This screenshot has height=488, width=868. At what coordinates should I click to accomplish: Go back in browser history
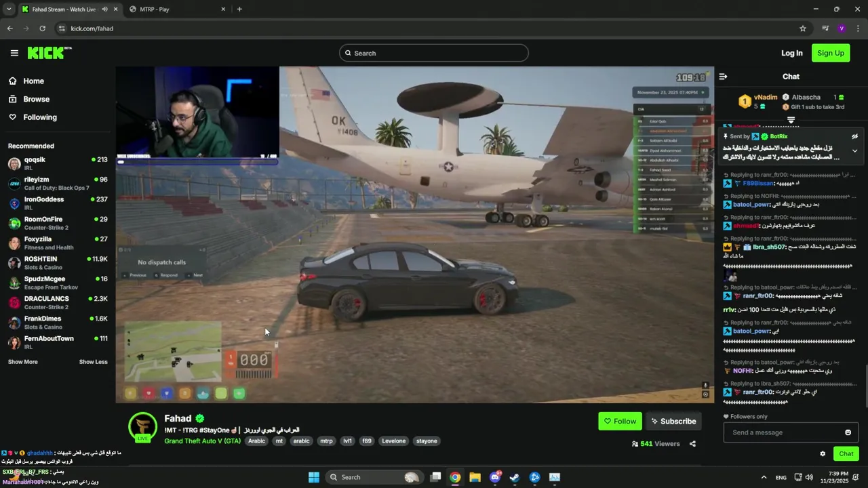(x=9, y=28)
